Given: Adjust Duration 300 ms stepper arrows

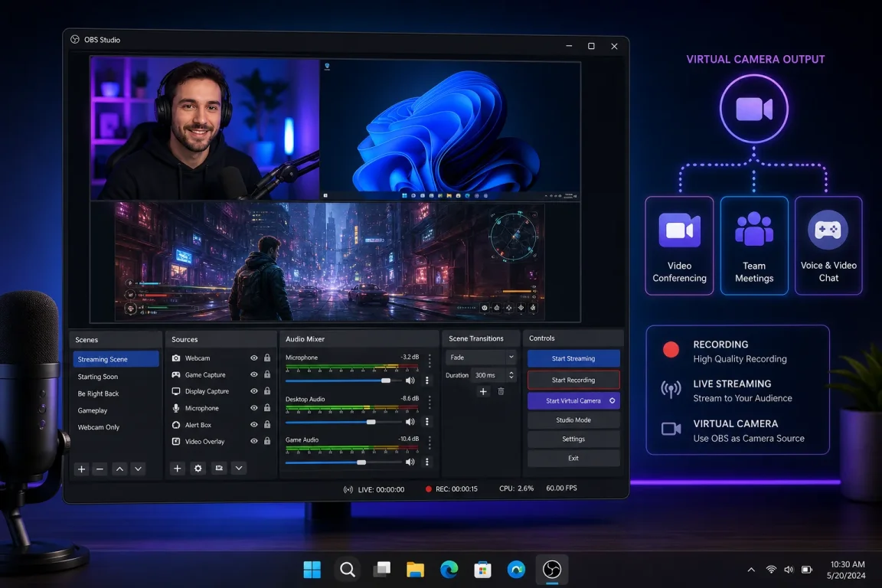Looking at the screenshot, I should 511,374.
